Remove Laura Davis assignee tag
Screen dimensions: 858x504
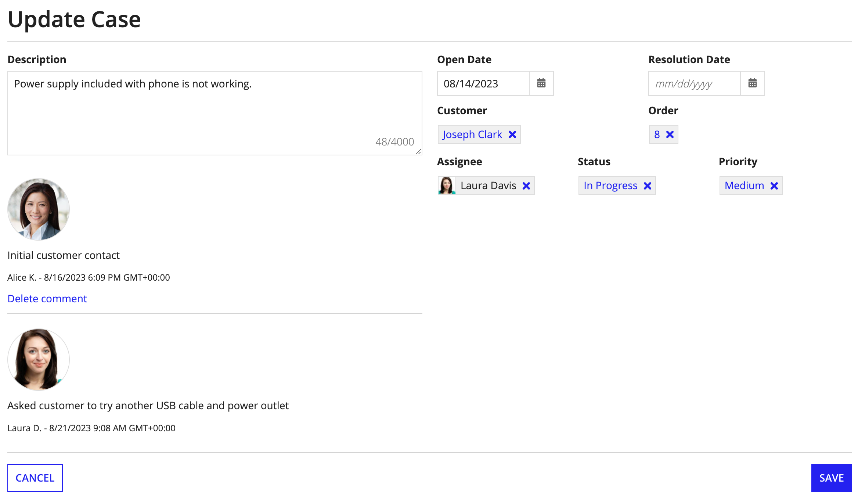click(x=526, y=186)
